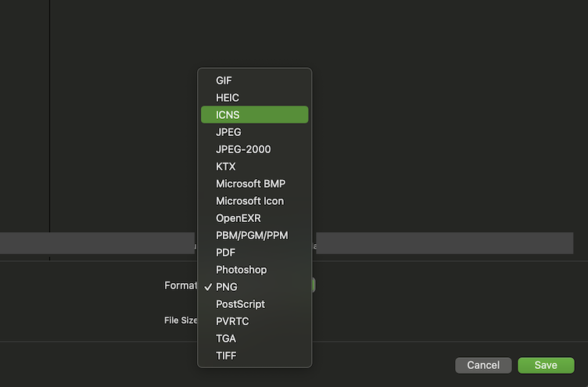The image size is (588, 387).
Task: Choose PVRTC format entry
Action: 232,321
